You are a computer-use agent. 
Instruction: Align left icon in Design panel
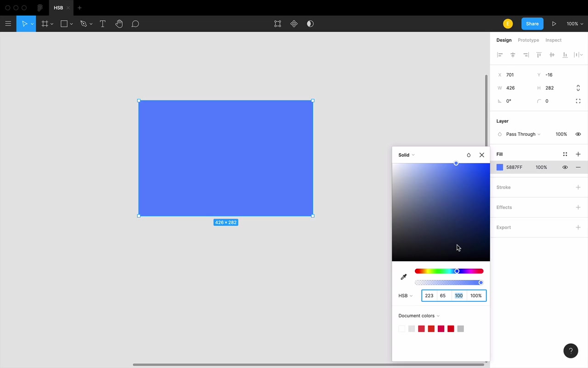point(500,55)
